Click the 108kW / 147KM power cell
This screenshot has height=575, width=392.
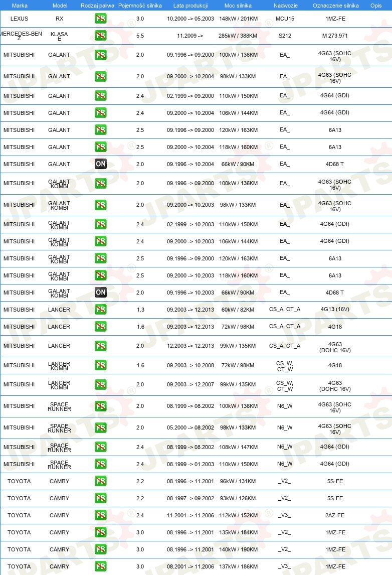[x=238, y=447]
